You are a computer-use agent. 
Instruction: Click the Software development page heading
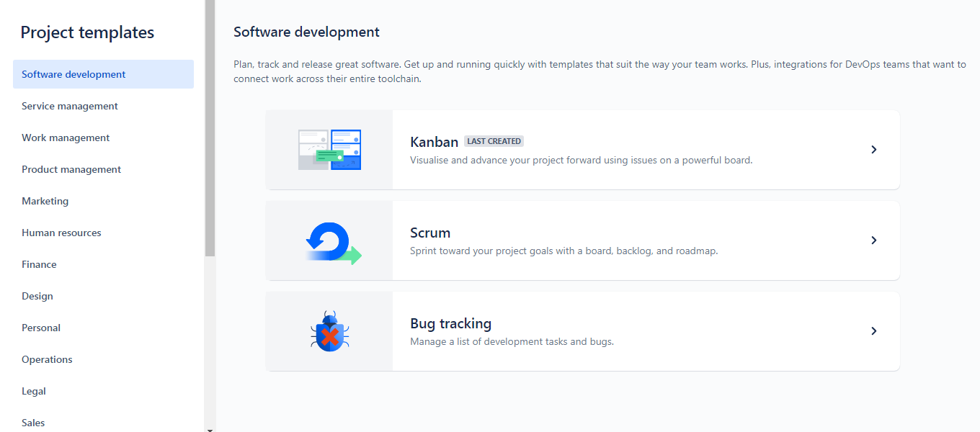tap(306, 32)
